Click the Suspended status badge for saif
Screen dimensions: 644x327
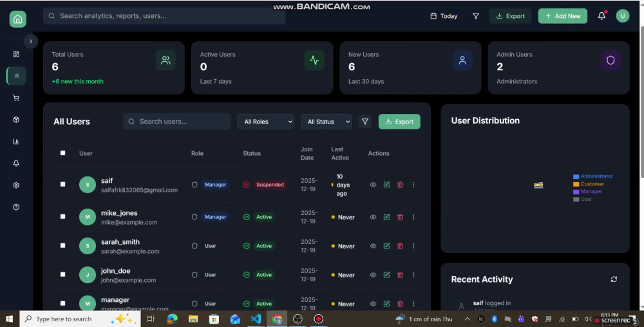(270, 185)
